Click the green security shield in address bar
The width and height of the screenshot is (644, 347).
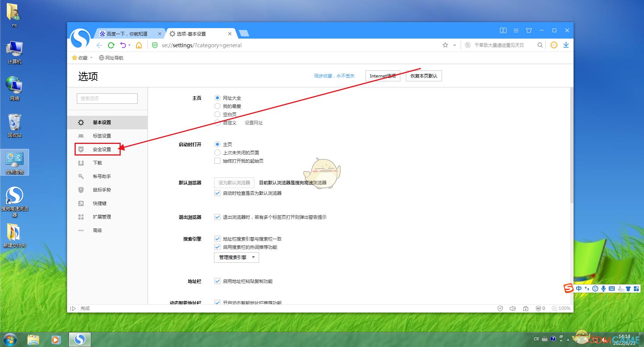[x=155, y=45]
